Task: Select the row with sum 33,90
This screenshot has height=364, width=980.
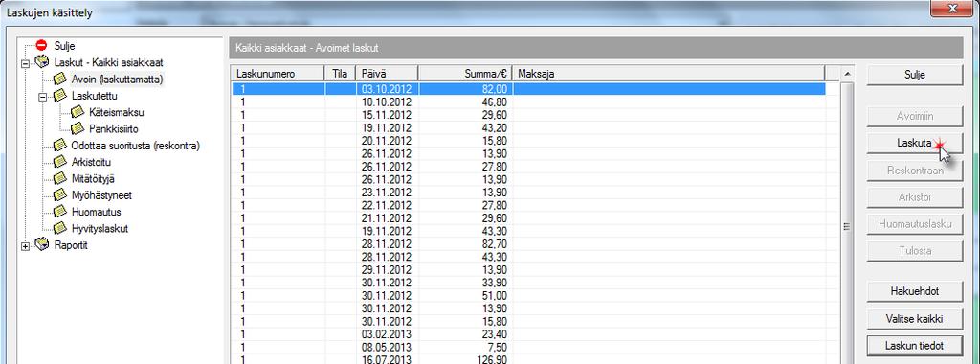Action: coord(528,283)
